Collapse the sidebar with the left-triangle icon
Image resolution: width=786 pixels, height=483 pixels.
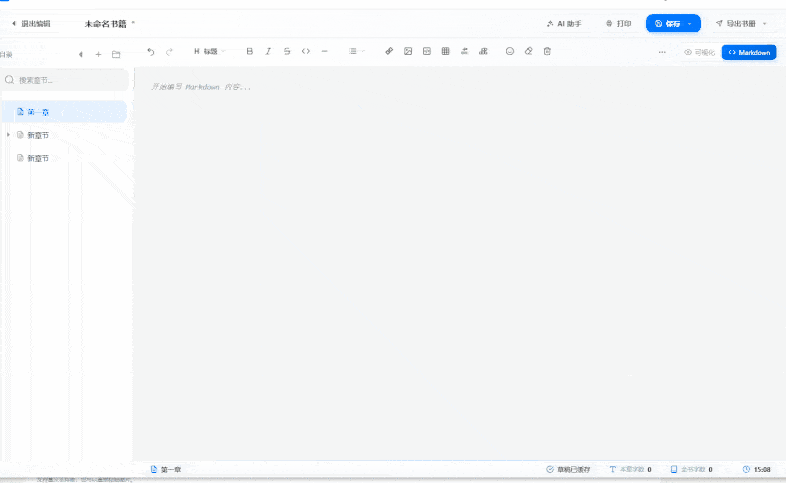[81, 54]
